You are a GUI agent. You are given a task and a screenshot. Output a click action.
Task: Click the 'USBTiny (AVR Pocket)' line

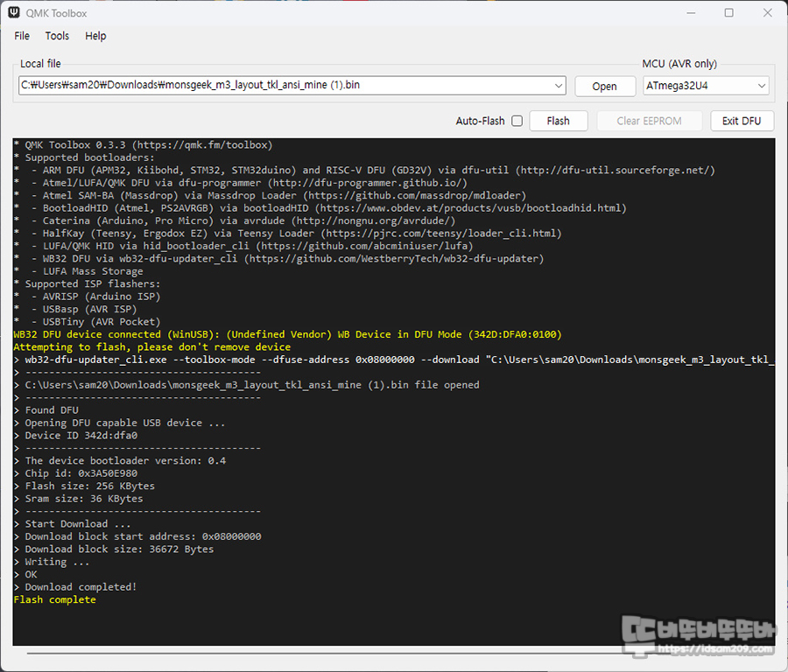[87, 322]
